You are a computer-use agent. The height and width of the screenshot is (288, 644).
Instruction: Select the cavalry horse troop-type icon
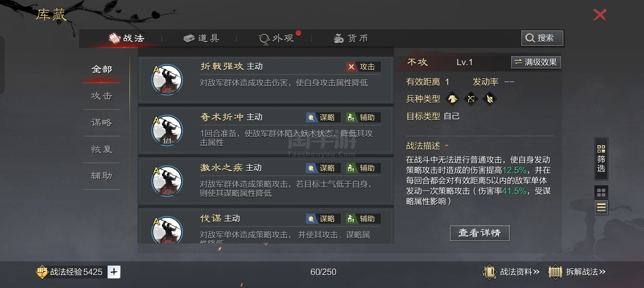click(452, 99)
